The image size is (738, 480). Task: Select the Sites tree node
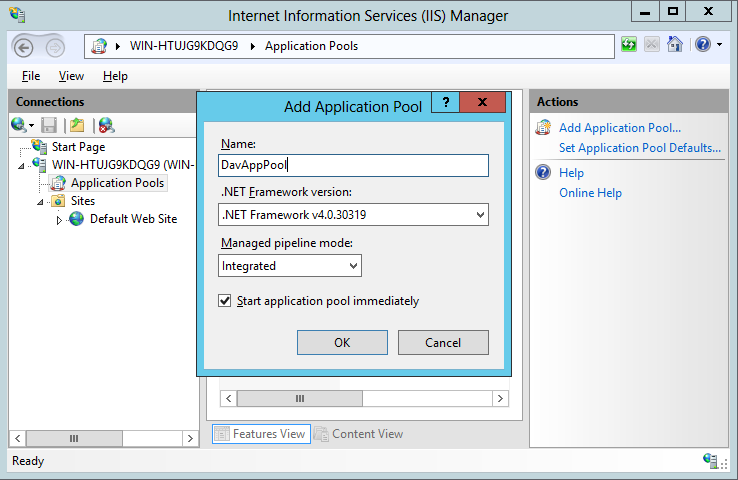[83, 201]
